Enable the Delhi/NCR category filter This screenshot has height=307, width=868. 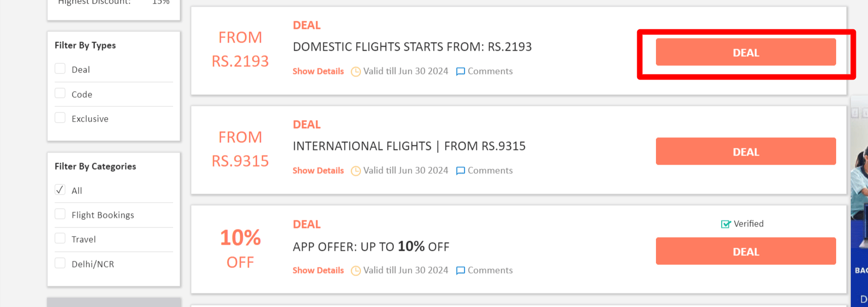[60, 263]
